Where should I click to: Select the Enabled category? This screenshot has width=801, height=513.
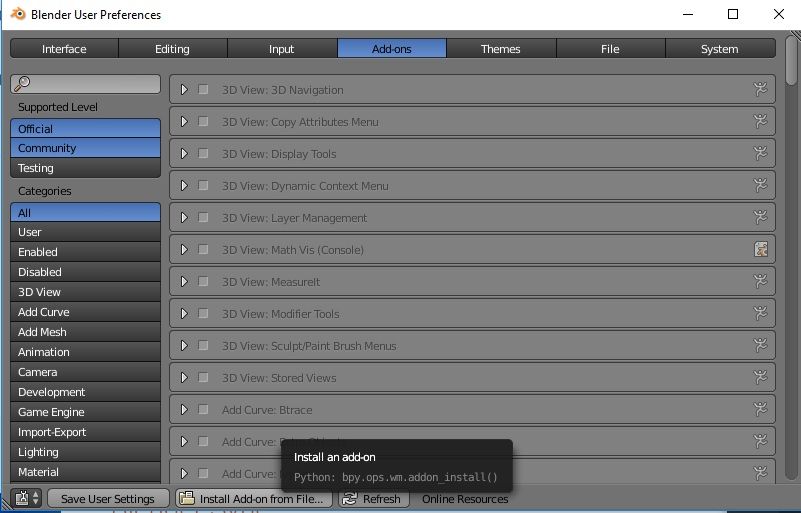click(x=85, y=252)
